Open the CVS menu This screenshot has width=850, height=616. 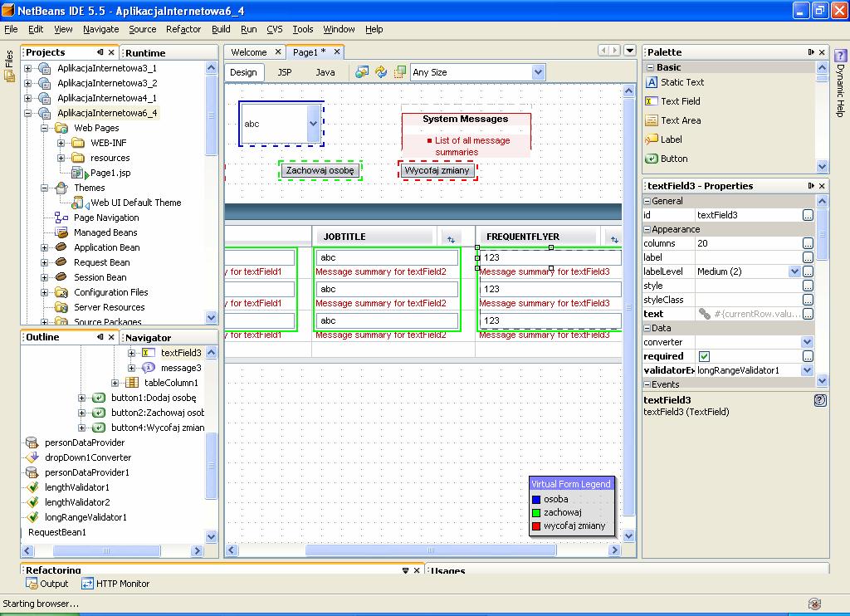click(274, 29)
